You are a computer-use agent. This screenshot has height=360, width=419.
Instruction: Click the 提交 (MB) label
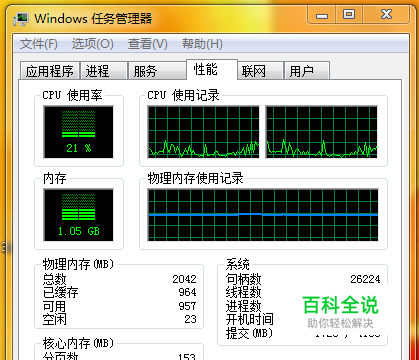tap(249, 333)
